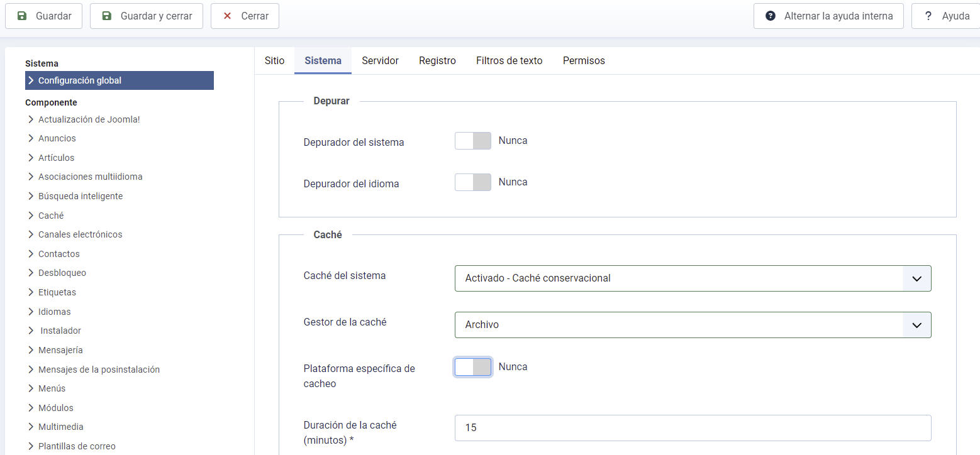This screenshot has width=980, height=455.
Task: Click chevron icon beside Configuración global
Action: [x=31, y=80]
